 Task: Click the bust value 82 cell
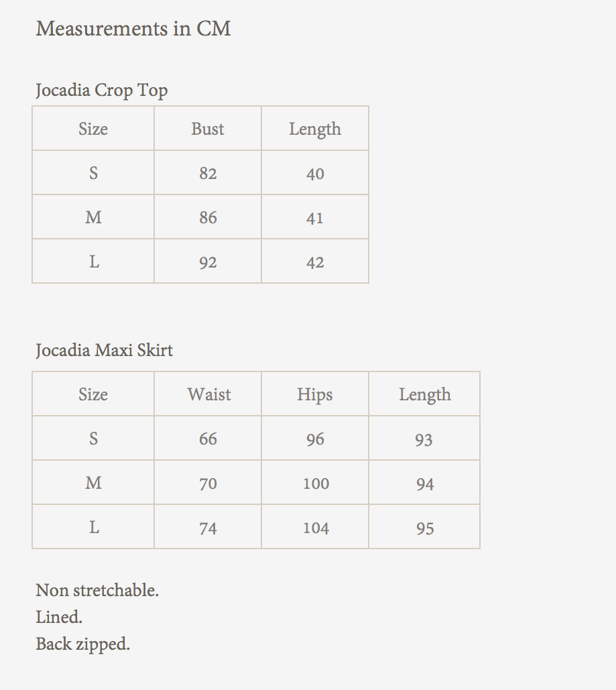coord(208,173)
